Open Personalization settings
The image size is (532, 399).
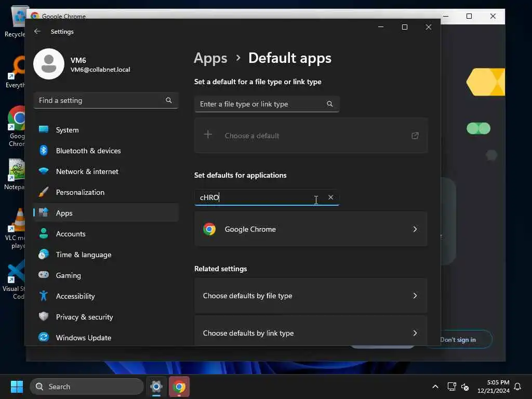pyautogui.click(x=106, y=192)
